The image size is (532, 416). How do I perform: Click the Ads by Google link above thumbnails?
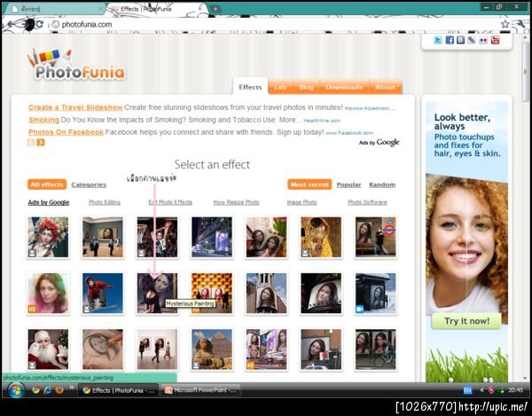click(49, 202)
